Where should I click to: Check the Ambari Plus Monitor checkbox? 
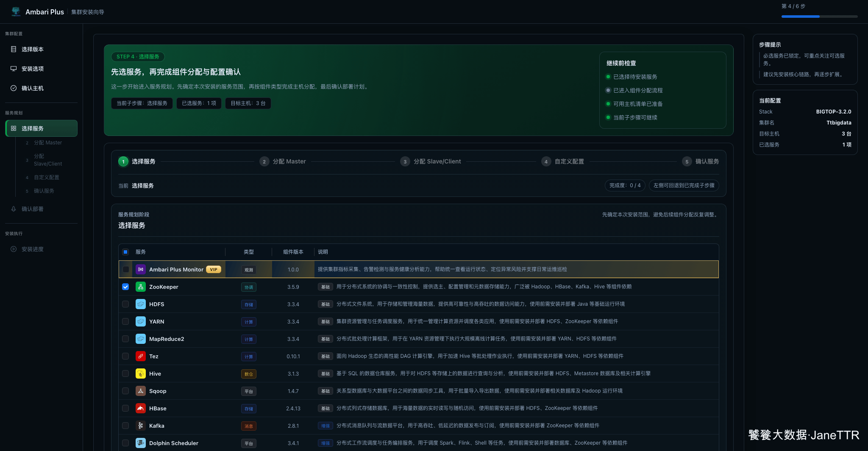coord(125,269)
